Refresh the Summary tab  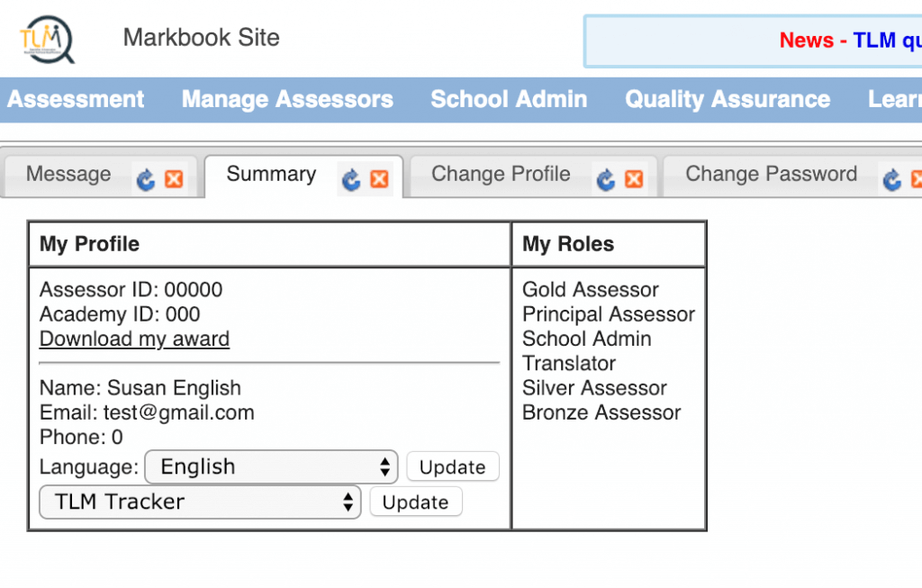pyautogui.click(x=351, y=179)
